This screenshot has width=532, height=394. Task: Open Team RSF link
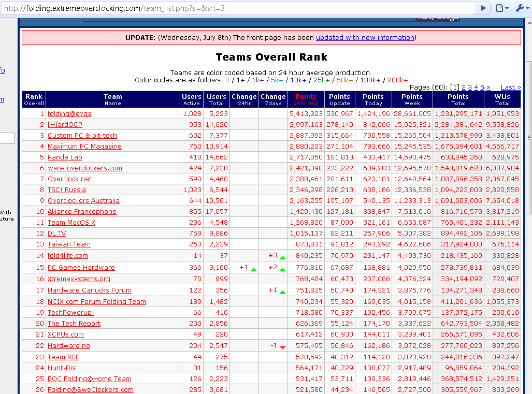click(x=63, y=357)
